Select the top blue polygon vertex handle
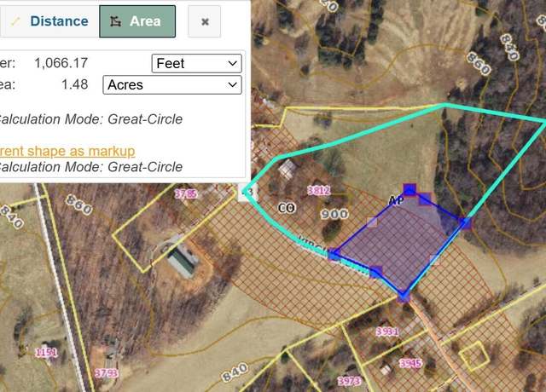Viewport: 546px width, 392px height. [409, 189]
